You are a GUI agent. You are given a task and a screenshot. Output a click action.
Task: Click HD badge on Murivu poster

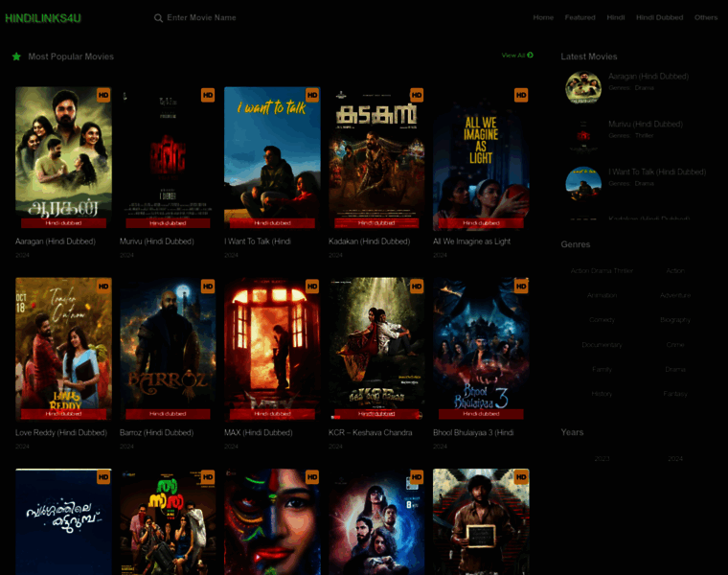[208, 95]
